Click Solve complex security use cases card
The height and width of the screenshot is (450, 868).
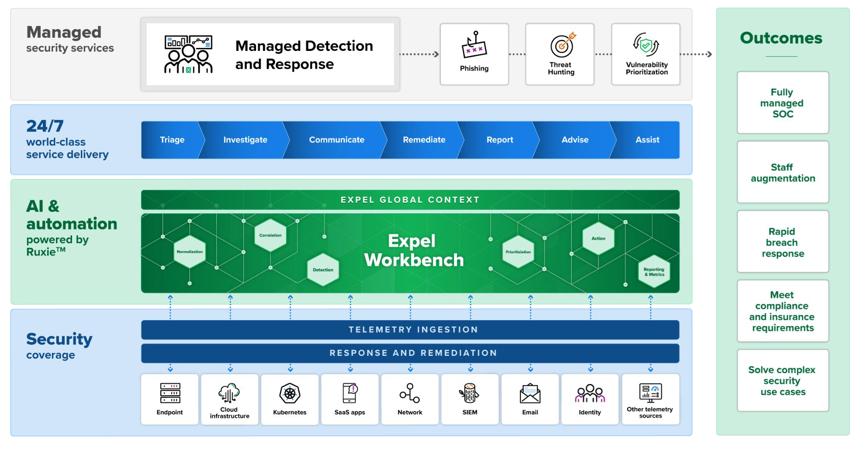(x=783, y=380)
